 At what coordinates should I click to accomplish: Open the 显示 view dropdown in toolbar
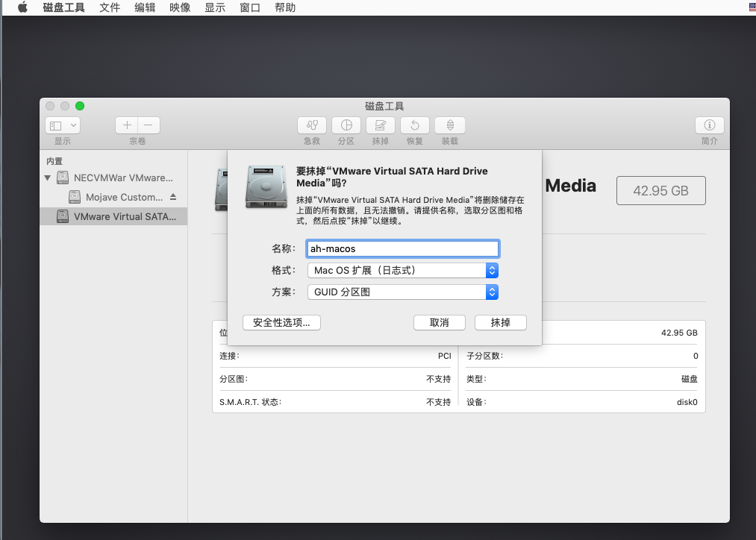click(x=63, y=125)
